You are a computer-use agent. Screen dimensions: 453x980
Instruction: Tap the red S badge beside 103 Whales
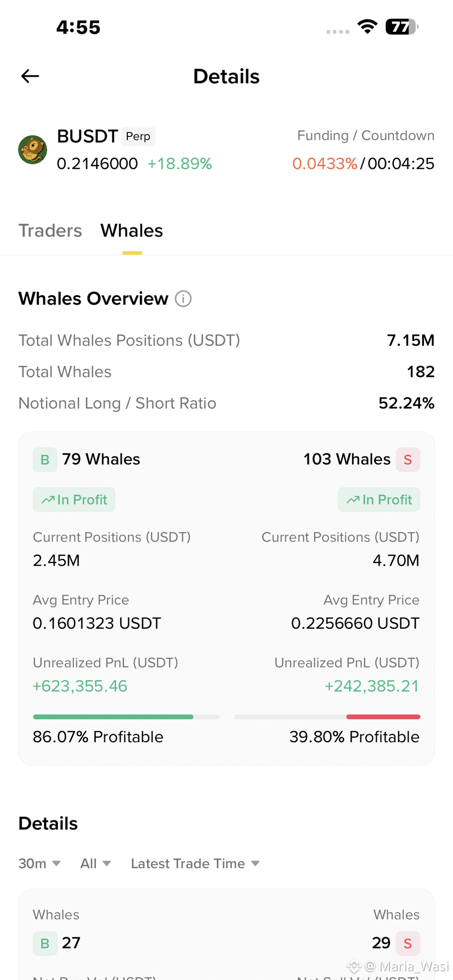[407, 459]
